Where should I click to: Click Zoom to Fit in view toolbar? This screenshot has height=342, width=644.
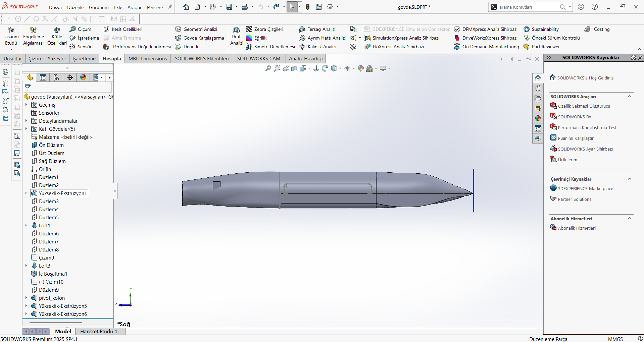268,68
